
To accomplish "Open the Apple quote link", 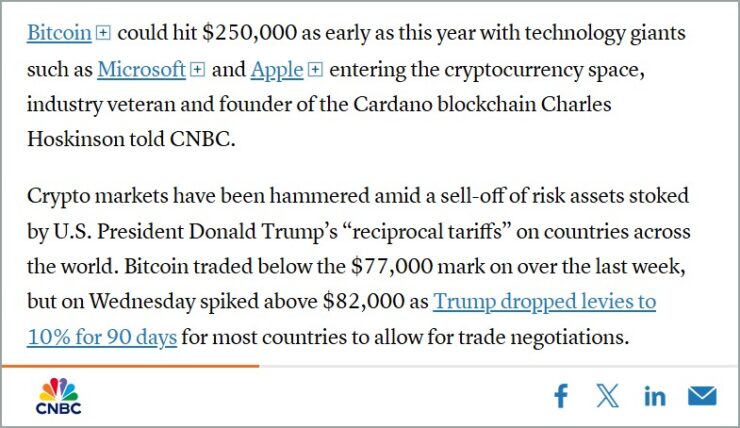I will tap(277, 70).
